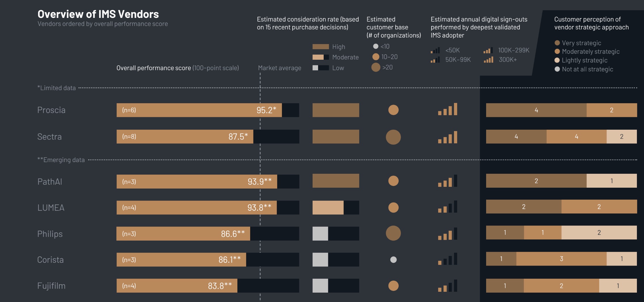The width and height of the screenshot is (644, 302).
Task: Click the Proscia 95.2 performance score bar
Action: [199, 110]
